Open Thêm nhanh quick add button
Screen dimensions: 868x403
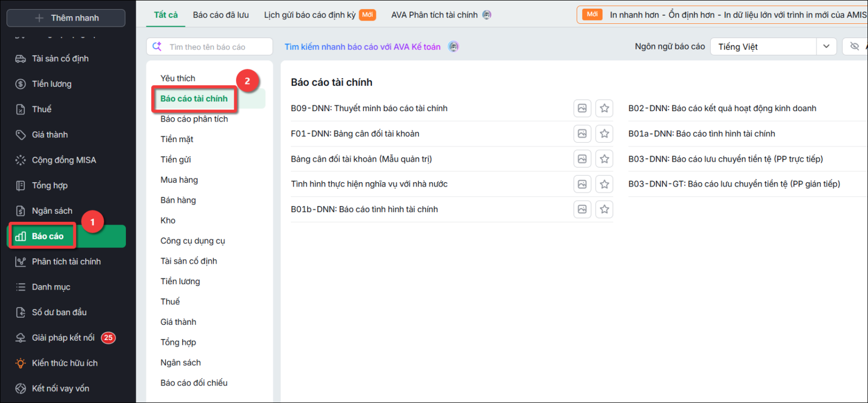[66, 18]
